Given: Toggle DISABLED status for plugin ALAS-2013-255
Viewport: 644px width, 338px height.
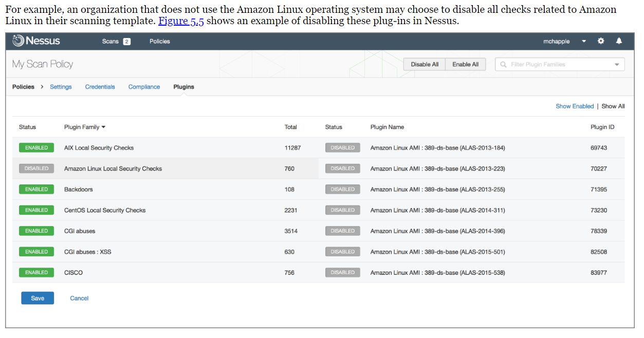Looking at the screenshot, I should [x=343, y=190].
